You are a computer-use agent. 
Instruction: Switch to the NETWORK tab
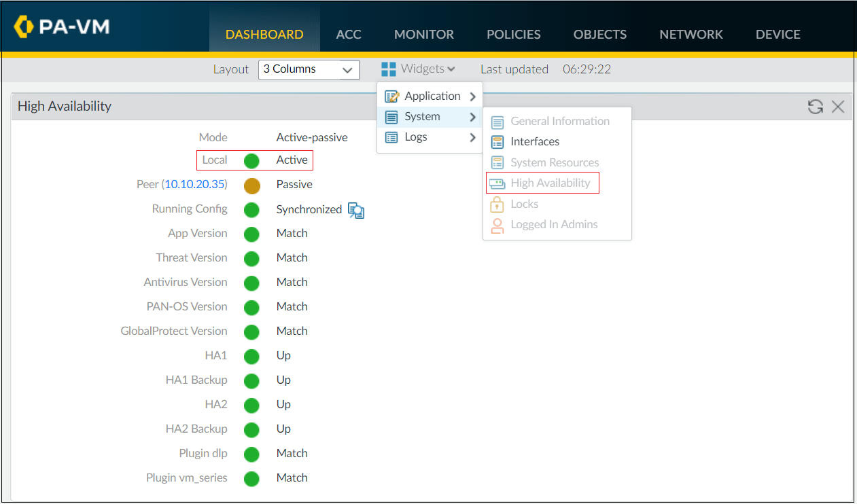[690, 34]
